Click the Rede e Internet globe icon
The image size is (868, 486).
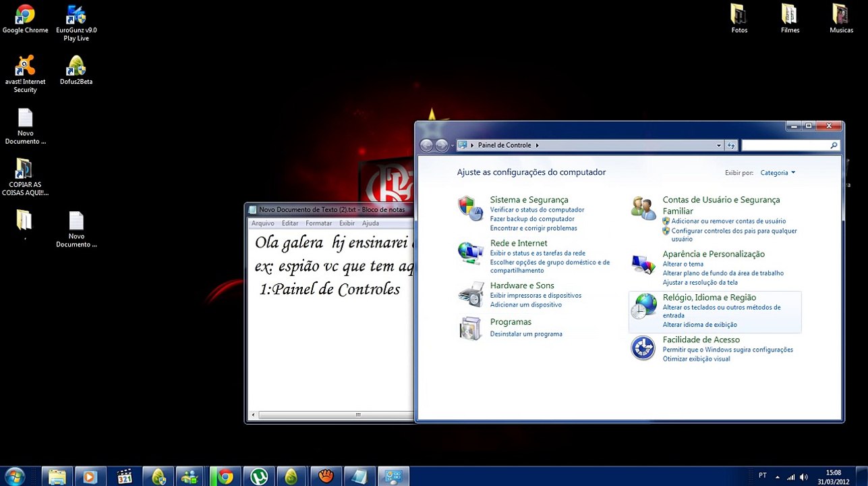pyautogui.click(x=470, y=252)
